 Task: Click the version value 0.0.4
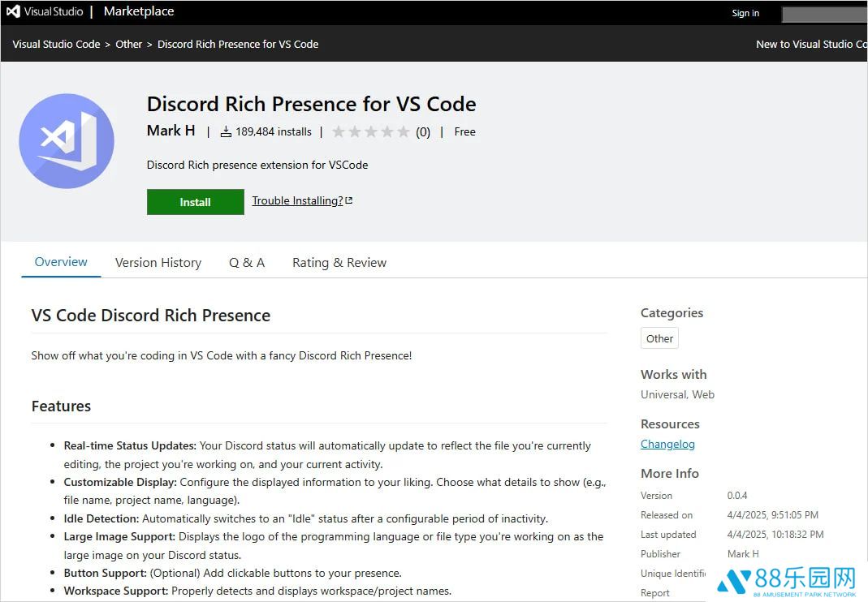tap(736, 495)
